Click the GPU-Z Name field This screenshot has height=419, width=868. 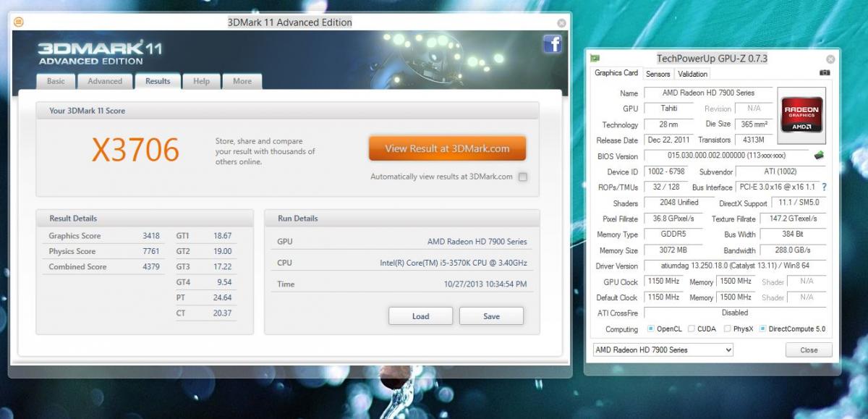click(708, 93)
